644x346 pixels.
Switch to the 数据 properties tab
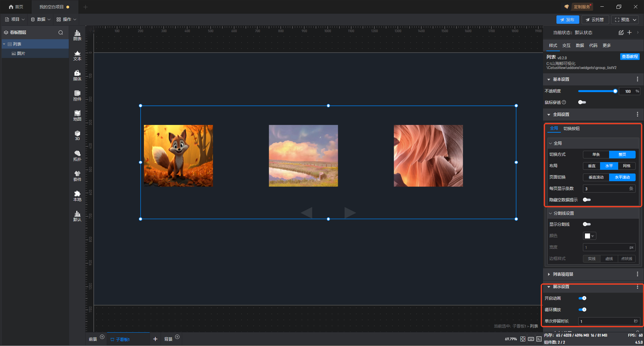(x=580, y=46)
